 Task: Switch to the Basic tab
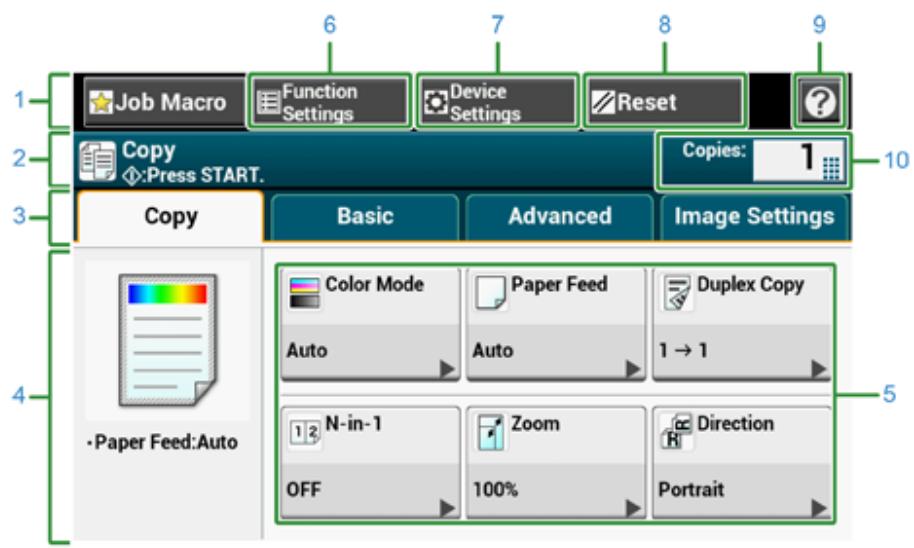pos(365,217)
